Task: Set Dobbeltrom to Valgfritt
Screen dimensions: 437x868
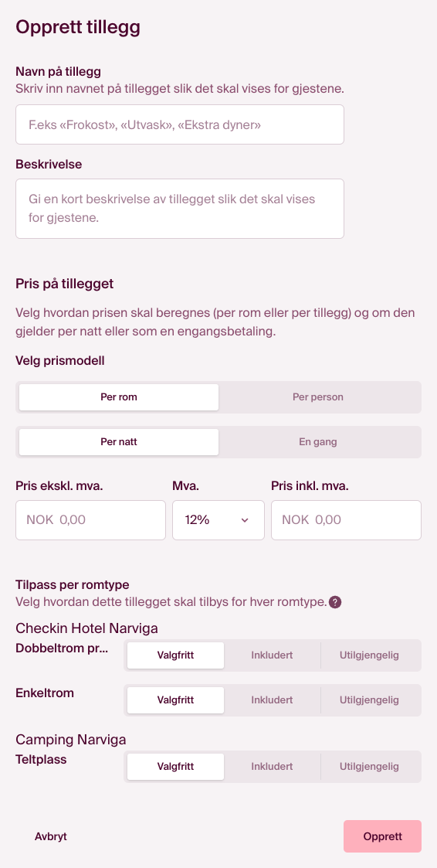Action: point(176,655)
